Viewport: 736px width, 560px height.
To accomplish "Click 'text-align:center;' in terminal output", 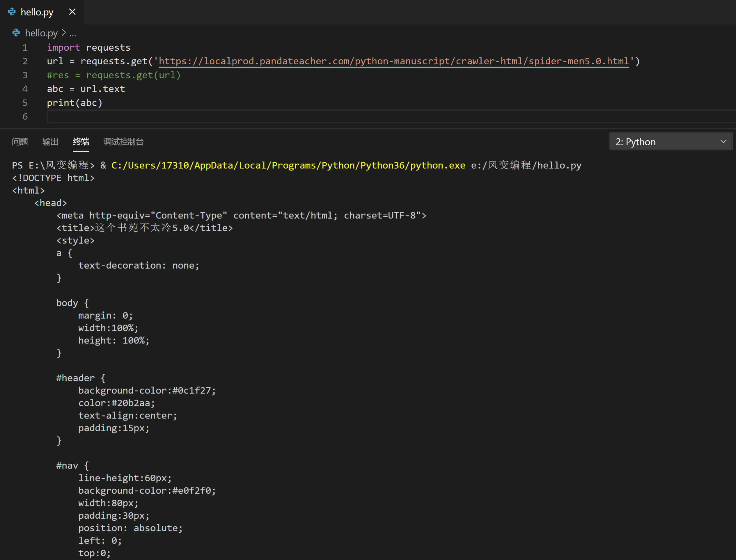I will click(x=128, y=416).
